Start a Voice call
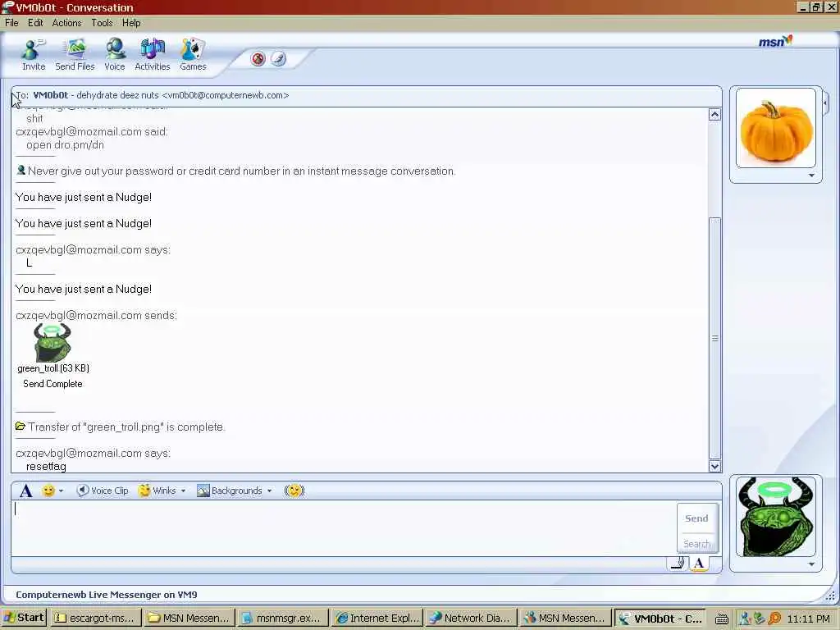This screenshot has height=630, width=840. [x=115, y=55]
